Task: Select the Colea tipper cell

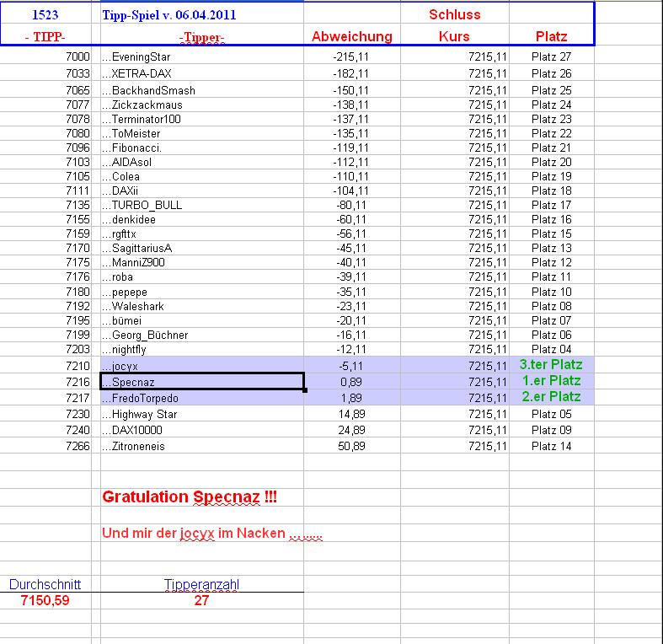Action: [x=201, y=177]
